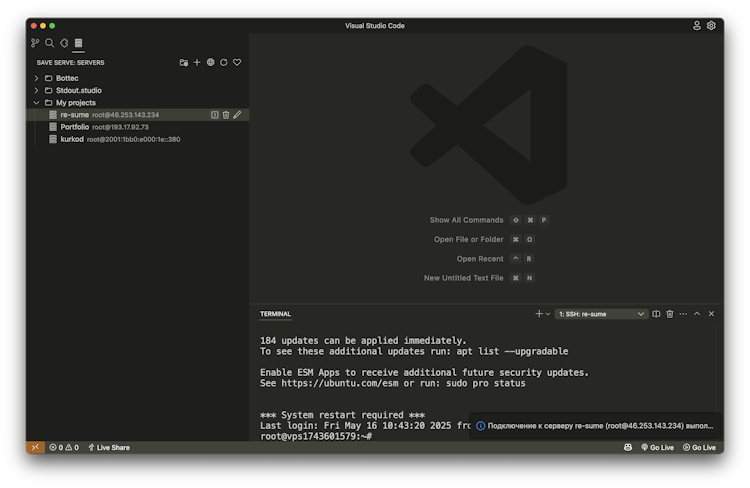Click the new folder icon in Servers header
The width and height of the screenshot is (750, 488).
pyautogui.click(x=184, y=63)
